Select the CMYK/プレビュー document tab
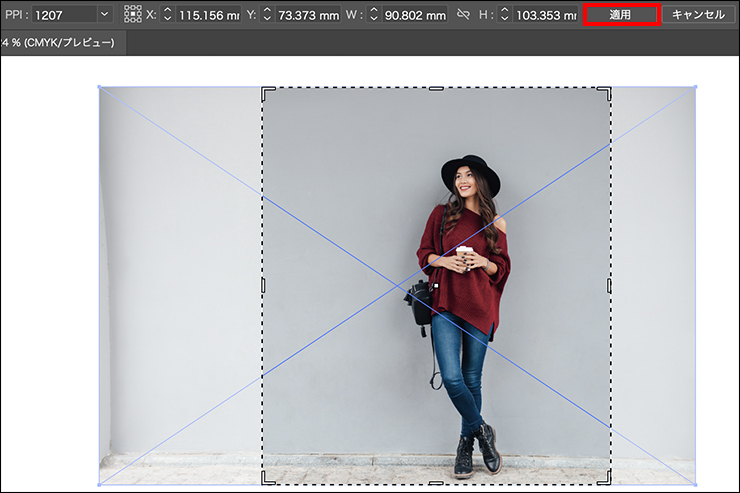Screen dimensions: 740x493 pyautogui.click(x=59, y=43)
